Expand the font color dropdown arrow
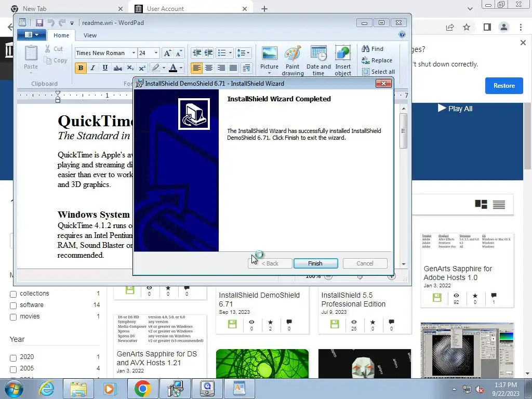This screenshot has height=399, width=532. (181, 68)
